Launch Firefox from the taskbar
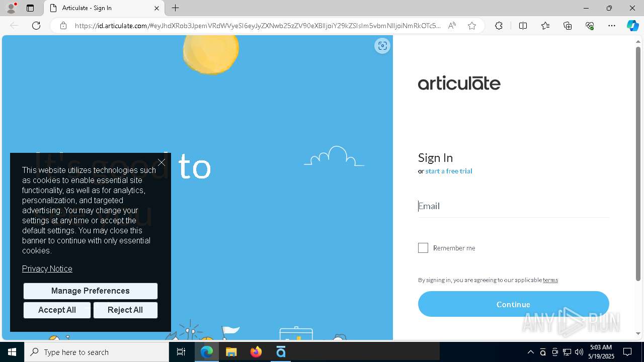The width and height of the screenshot is (644, 362). point(256,352)
